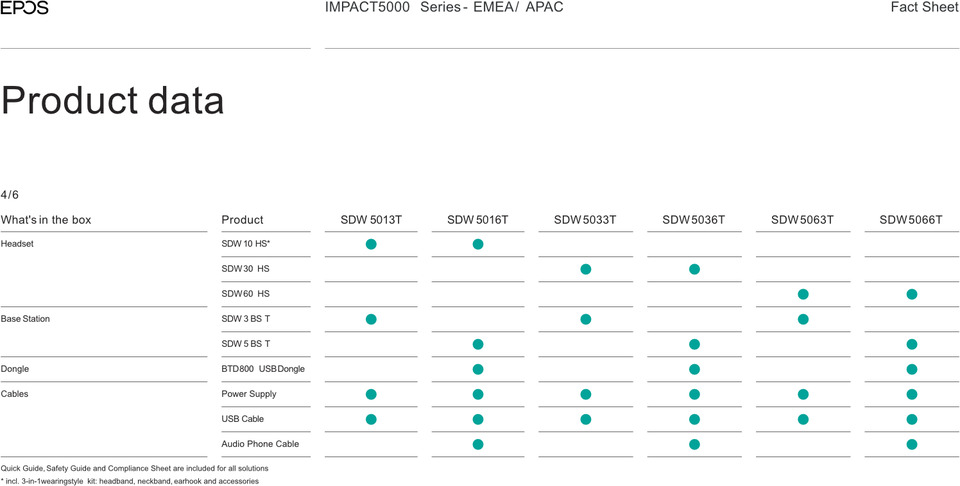This screenshot has height=486, width=960.
Task: Click the Audio Phone Cable dot under SDW 5066T
Action: 911,444
